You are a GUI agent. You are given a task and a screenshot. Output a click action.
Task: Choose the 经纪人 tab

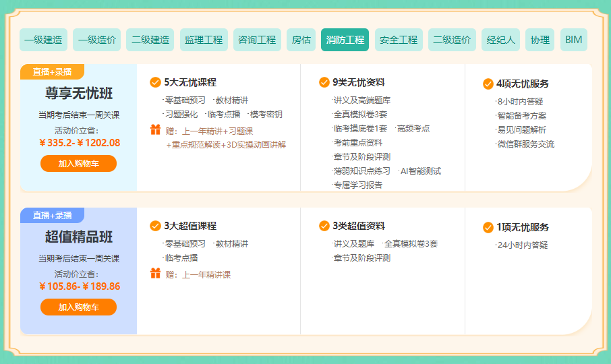(501, 40)
